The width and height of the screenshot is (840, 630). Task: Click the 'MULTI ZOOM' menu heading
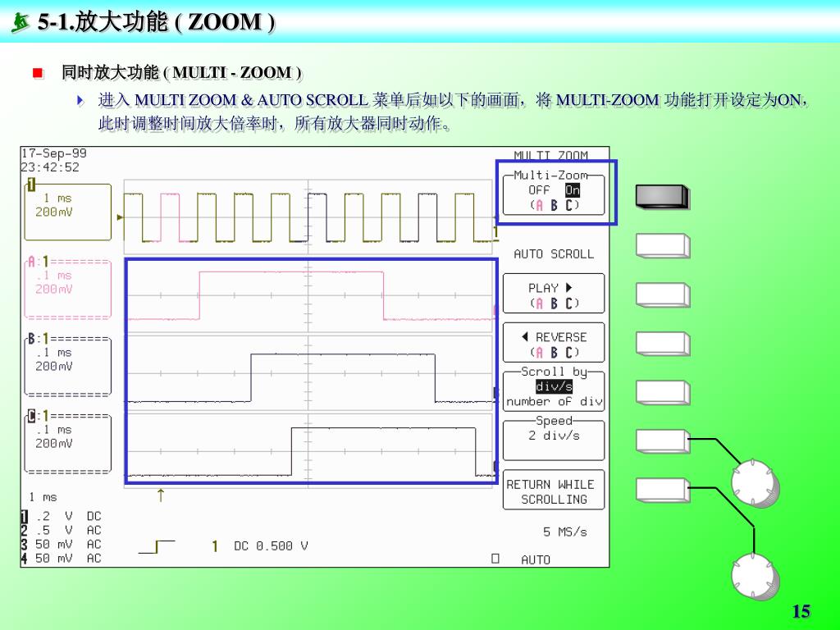coord(550,155)
